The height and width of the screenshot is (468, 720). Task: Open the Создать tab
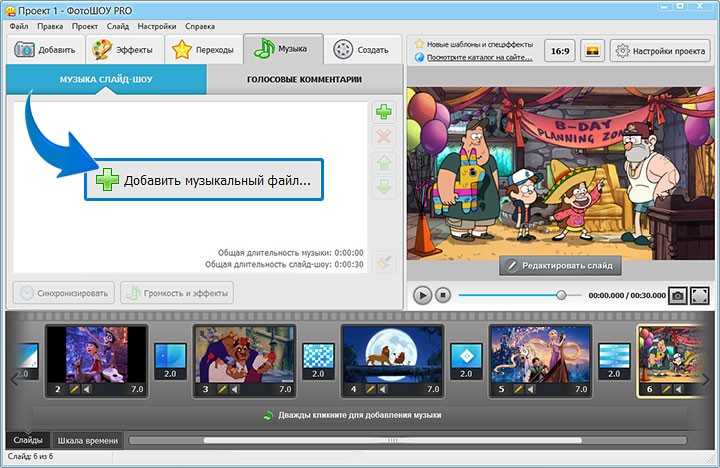pyautogui.click(x=362, y=50)
